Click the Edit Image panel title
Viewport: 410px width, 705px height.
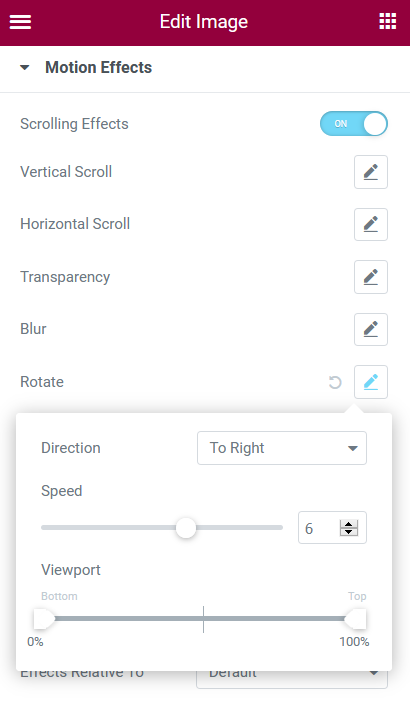[x=204, y=22]
